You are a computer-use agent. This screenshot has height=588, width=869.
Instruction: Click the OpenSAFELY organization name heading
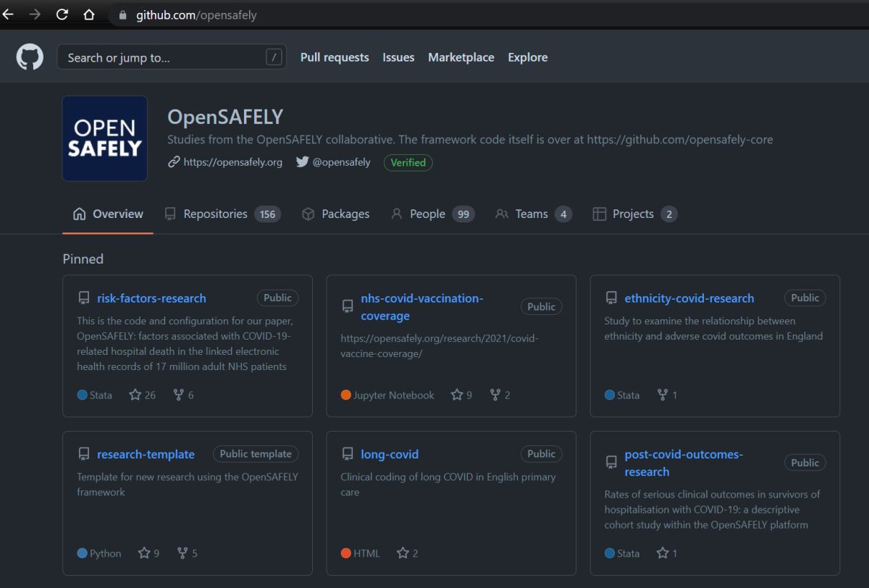click(225, 117)
